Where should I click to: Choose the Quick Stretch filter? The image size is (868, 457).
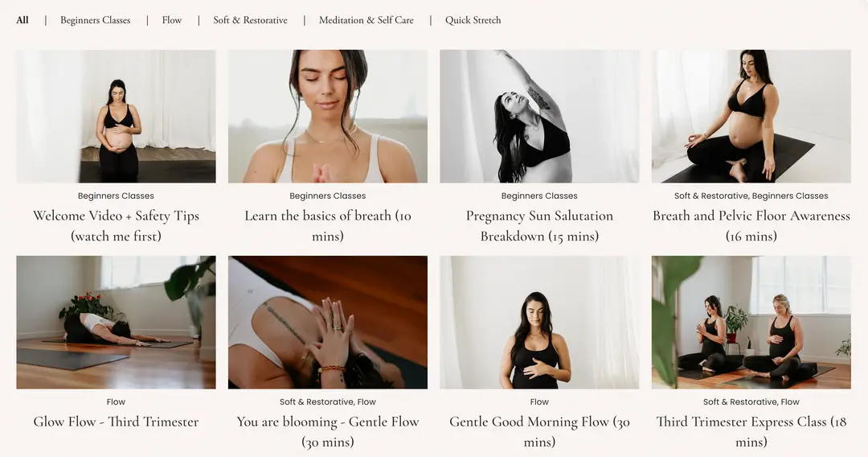[x=473, y=20]
